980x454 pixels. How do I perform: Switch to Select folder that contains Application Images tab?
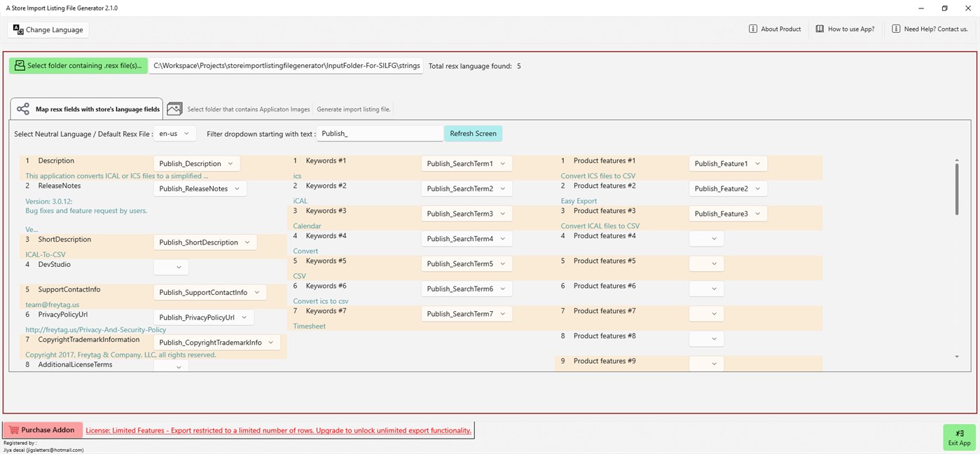(248, 109)
